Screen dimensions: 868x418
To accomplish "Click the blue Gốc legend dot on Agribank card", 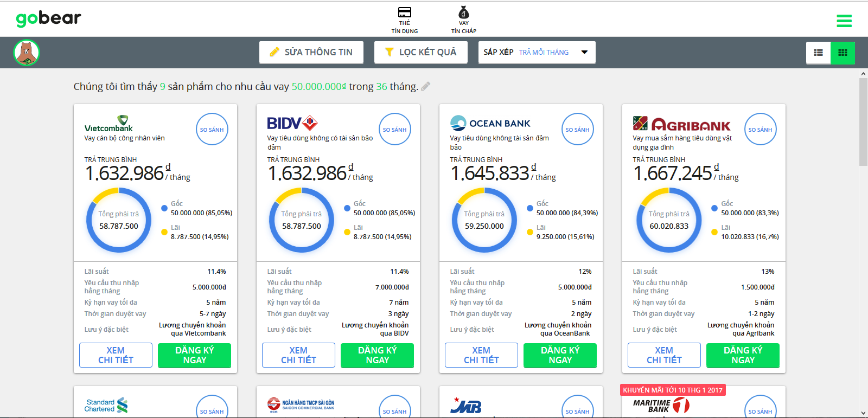I will [714, 208].
